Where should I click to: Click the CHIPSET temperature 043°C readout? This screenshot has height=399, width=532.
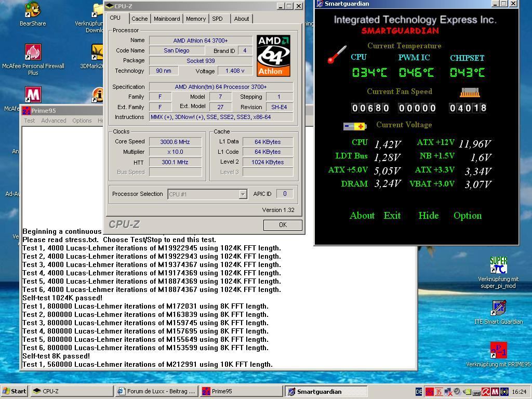pos(467,72)
